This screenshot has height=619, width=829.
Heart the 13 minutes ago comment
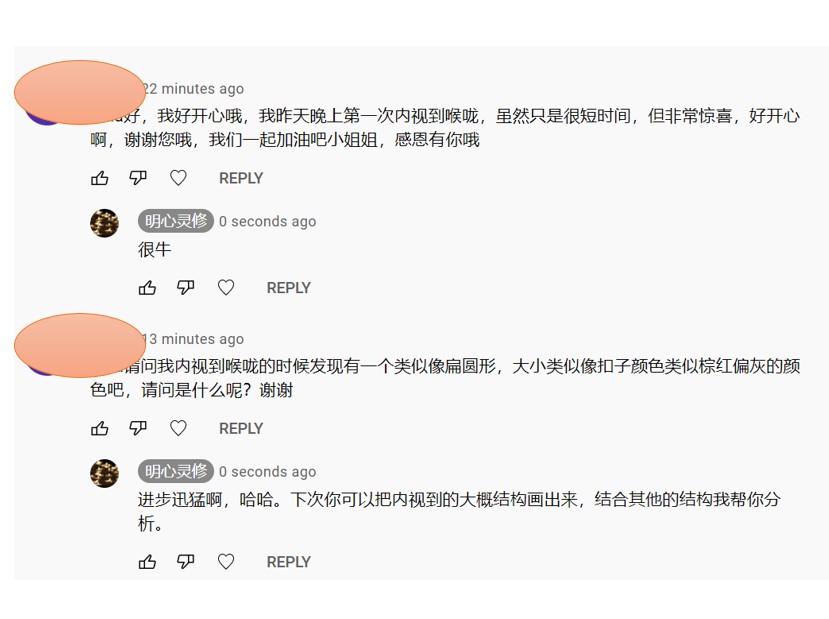(x=178, y=428)
